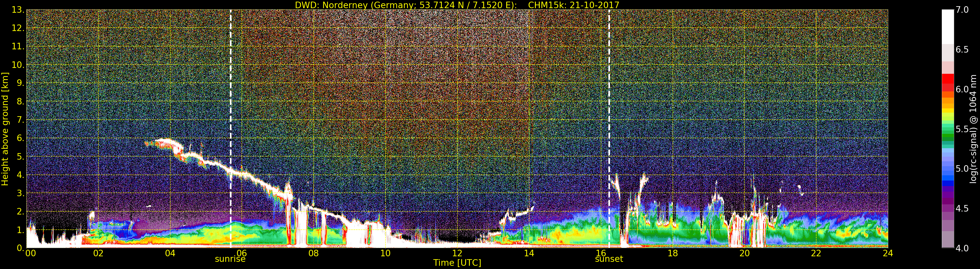Click the colorbar label '5.0'
980x269 pixels.
[962, 168]
